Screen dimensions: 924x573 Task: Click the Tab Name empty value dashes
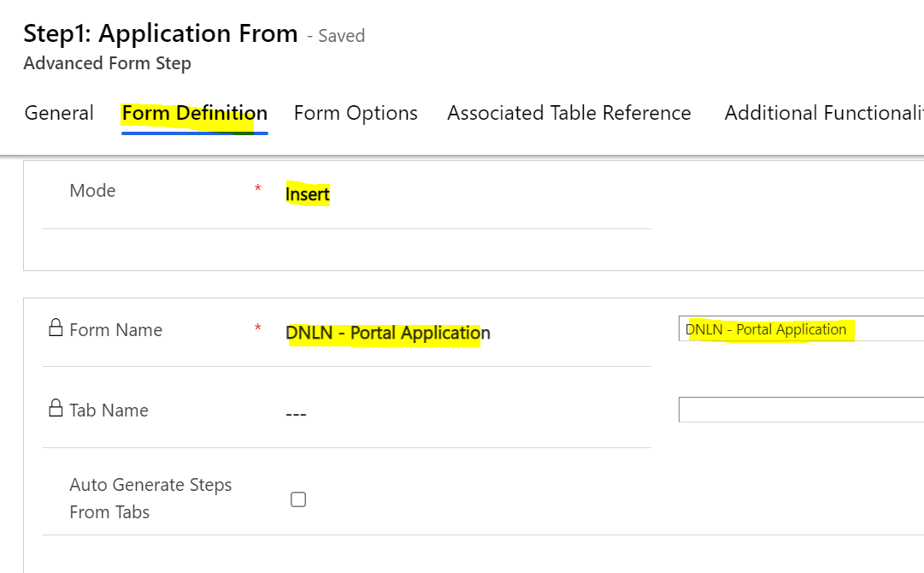296,415
